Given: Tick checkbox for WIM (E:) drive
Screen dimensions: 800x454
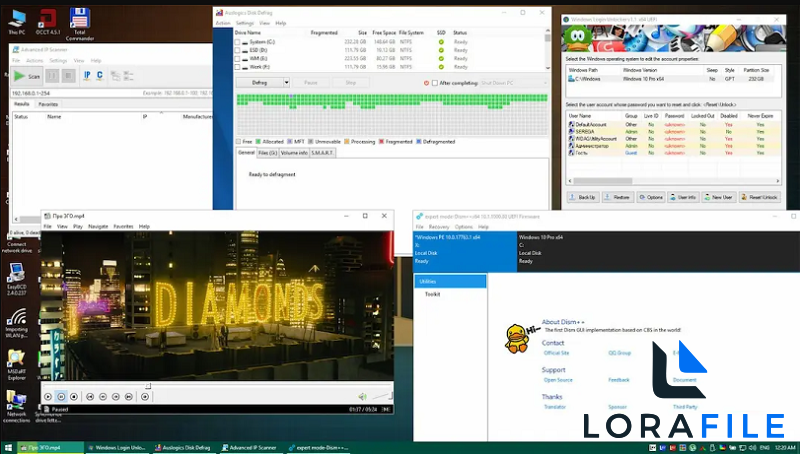Looking at the screenshot, I should pyautogui.click(x=237, y=59).
